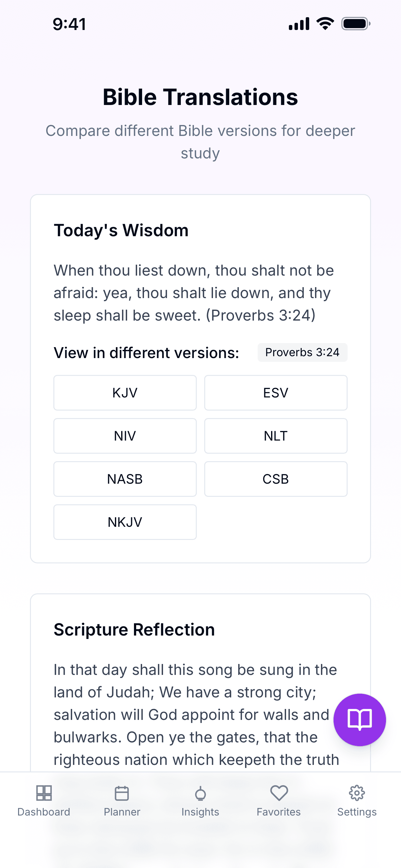This screenshot has width=401, height=868.
Task: Tap the purple open-book floating button
Action: 359,720
